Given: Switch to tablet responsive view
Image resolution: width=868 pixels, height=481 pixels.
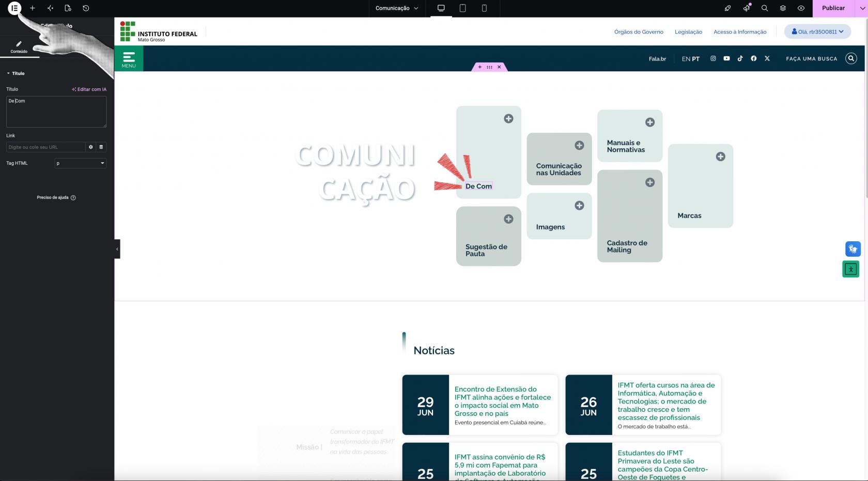Looking at the screenshot, I should (462, 8).
